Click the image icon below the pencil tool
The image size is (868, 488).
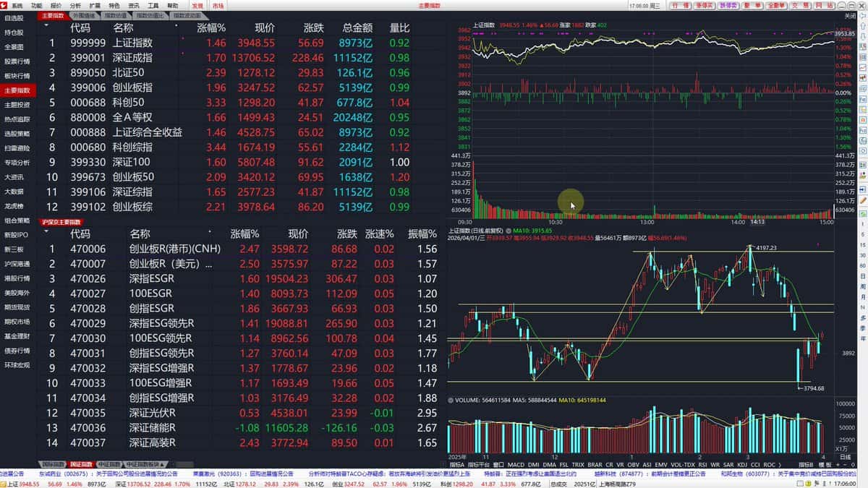point(863,213)
